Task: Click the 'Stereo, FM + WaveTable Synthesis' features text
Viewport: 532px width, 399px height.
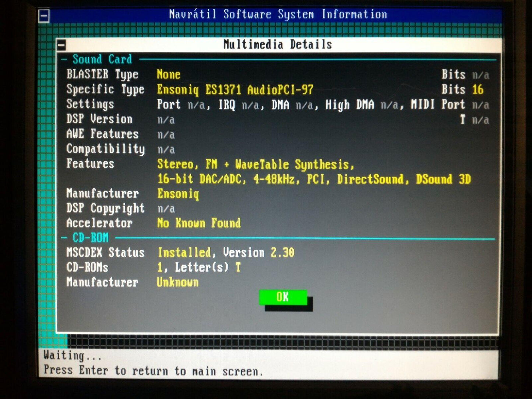Action: pos(256,164)
